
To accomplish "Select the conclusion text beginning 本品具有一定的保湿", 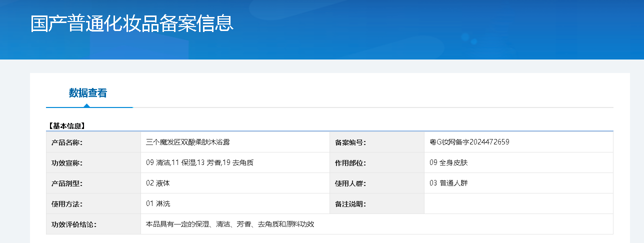I will click(x=230, y=224).
